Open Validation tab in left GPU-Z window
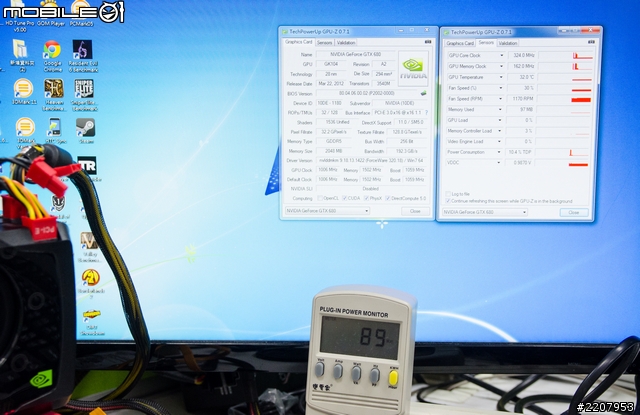Image resolution: width=640 pixels, height=415 pixels. click(x=346, y=42)
